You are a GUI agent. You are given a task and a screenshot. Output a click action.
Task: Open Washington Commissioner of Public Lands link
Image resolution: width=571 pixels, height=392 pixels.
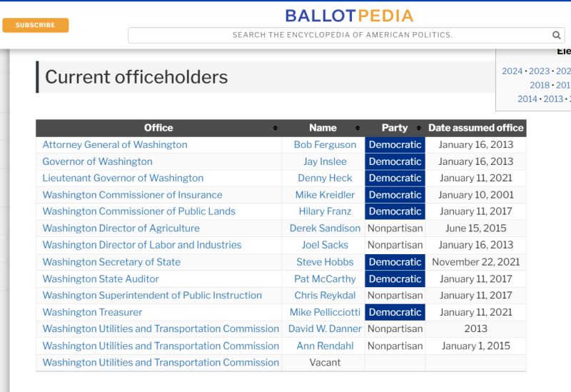(x=138, y=211)
